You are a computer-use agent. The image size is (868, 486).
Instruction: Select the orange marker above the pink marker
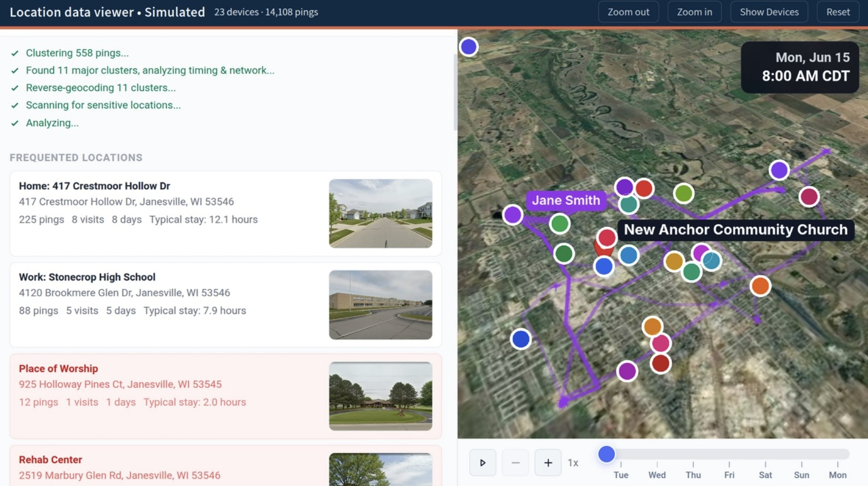tap(652, 326)
